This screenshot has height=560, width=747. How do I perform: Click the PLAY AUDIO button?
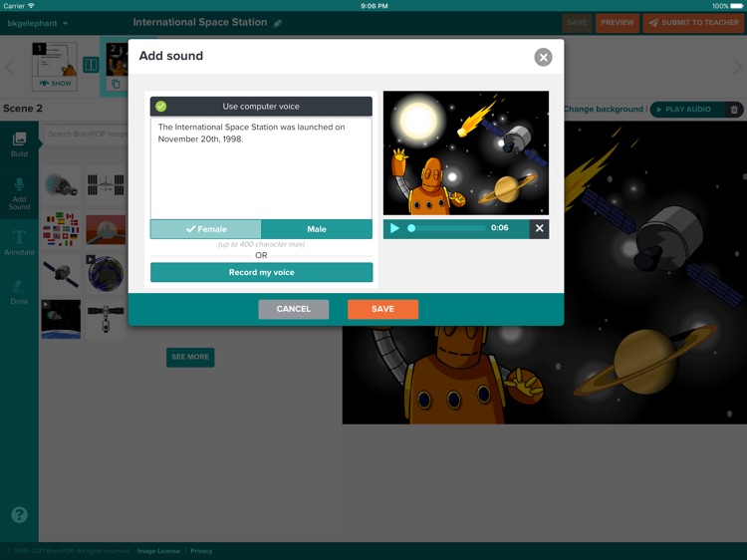(687, 110)
